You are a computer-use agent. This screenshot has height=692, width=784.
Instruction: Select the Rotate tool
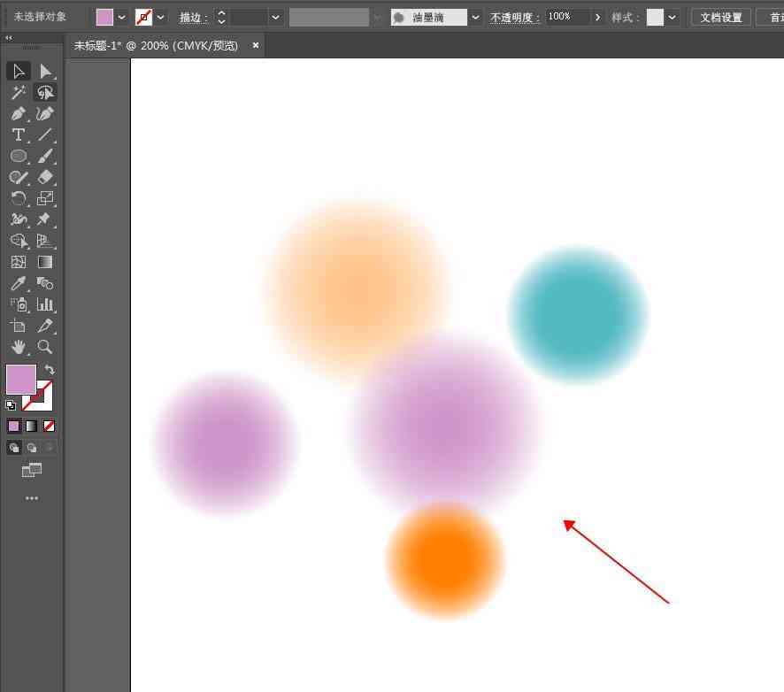click(x=19, y=198)
